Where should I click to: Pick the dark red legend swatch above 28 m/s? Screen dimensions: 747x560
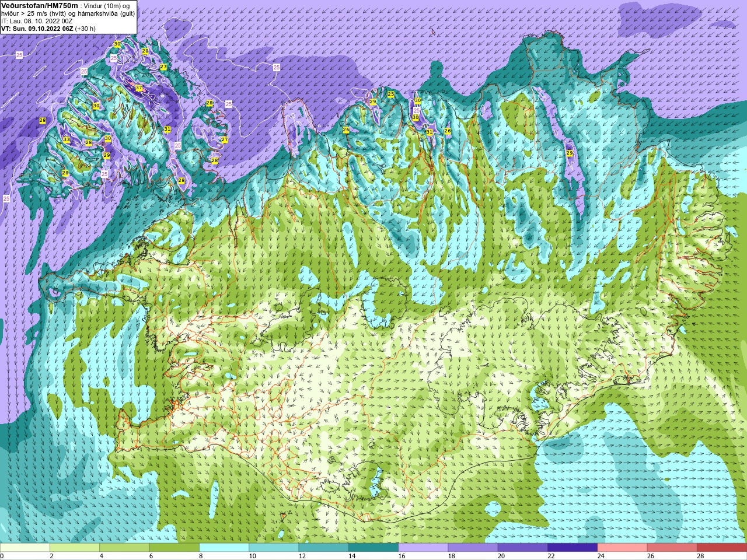pos(722,548)
